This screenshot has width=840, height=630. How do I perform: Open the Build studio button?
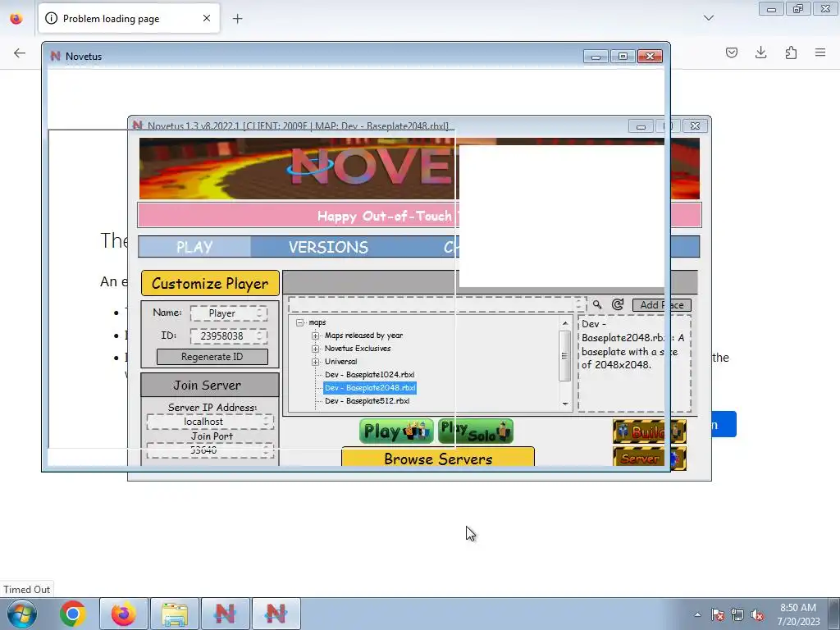650,431
